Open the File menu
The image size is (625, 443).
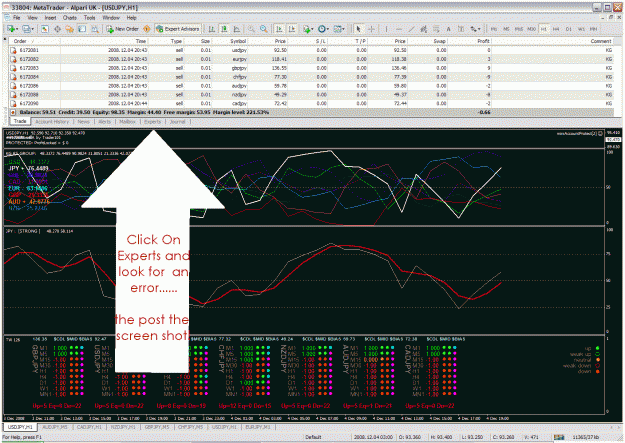pyautogui.click(x=16, y=18)
